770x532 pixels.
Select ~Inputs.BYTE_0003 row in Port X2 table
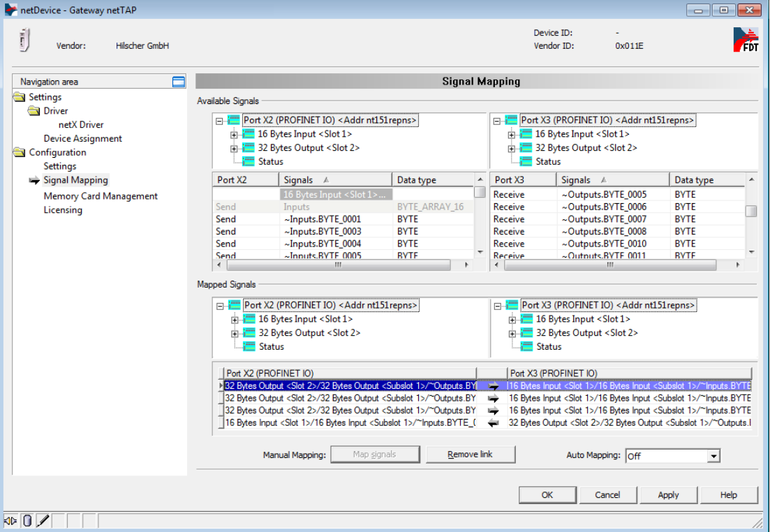[343, 231]
